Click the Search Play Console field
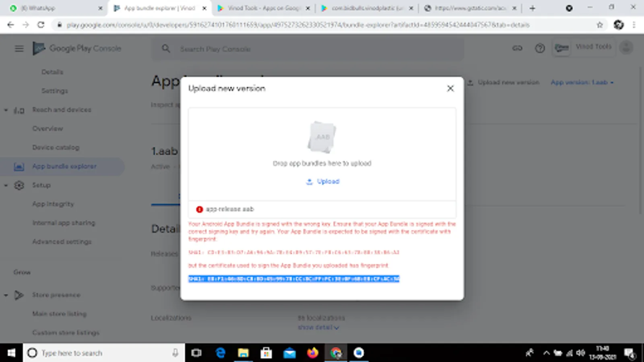This screenshot has width=644, height=362. coord(308,49)
